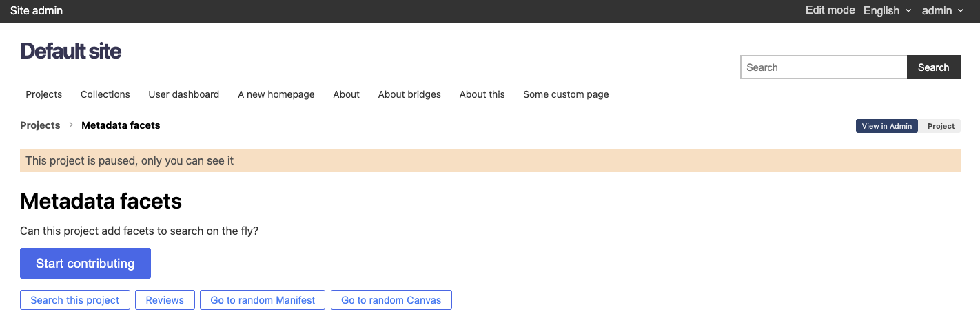
Task: Click the View in Admin button
Action: coord(886,126)
